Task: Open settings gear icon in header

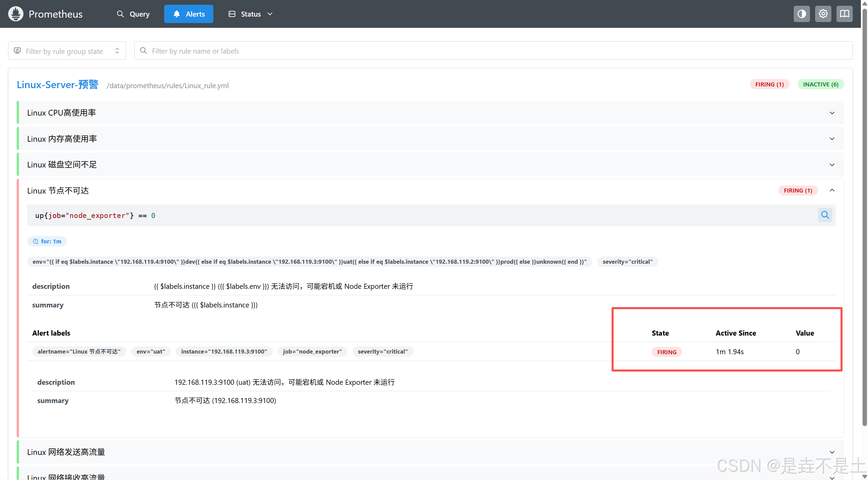Action: pos(823,14)
